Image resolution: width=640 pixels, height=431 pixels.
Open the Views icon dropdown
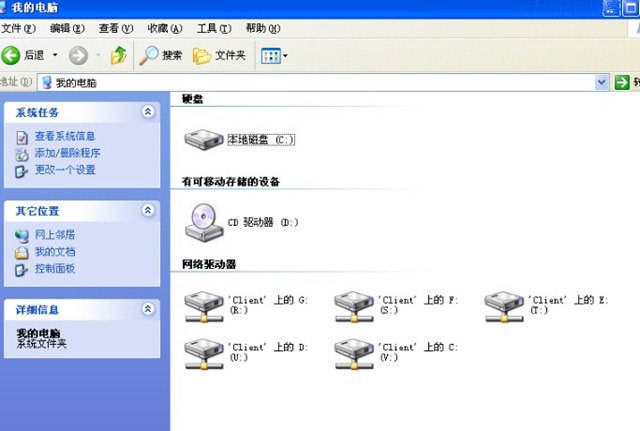click(274, 56)
